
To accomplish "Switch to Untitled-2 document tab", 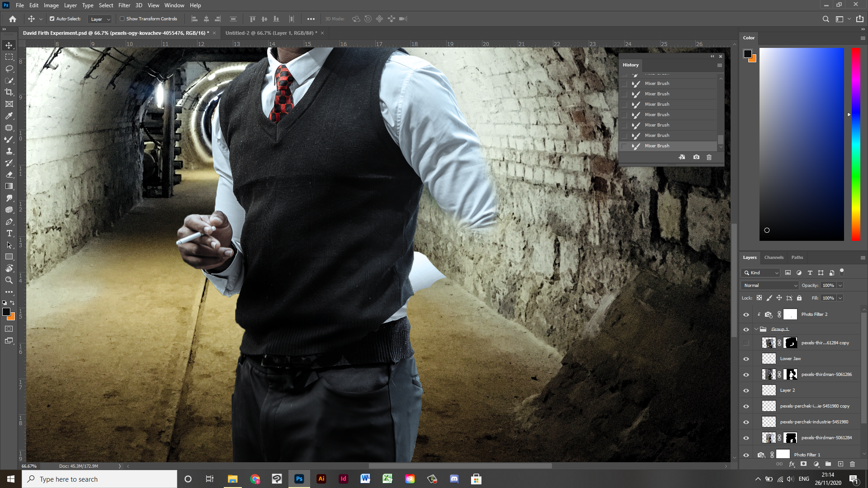I will coord(271,33).
